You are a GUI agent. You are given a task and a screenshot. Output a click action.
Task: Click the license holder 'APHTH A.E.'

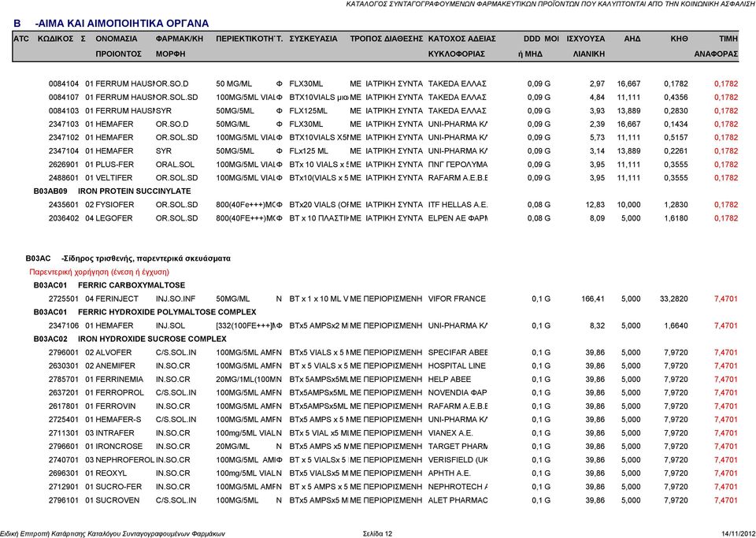click(x=450, y=473)
